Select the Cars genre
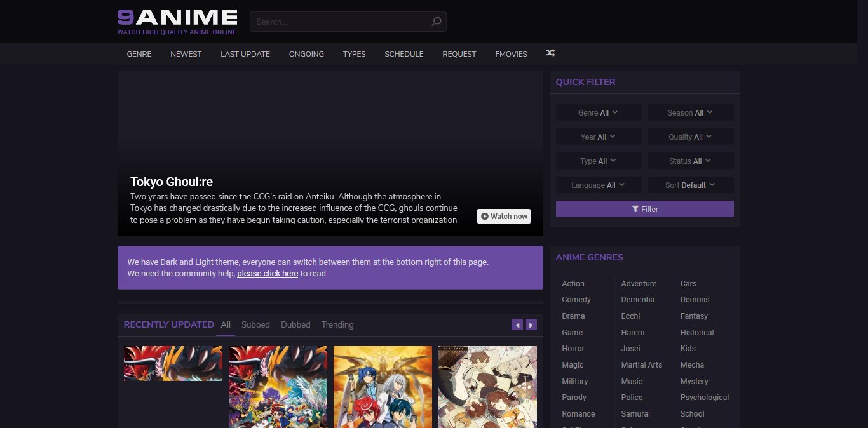This screenshot has width=868, height=428. [x=688, y=284]
